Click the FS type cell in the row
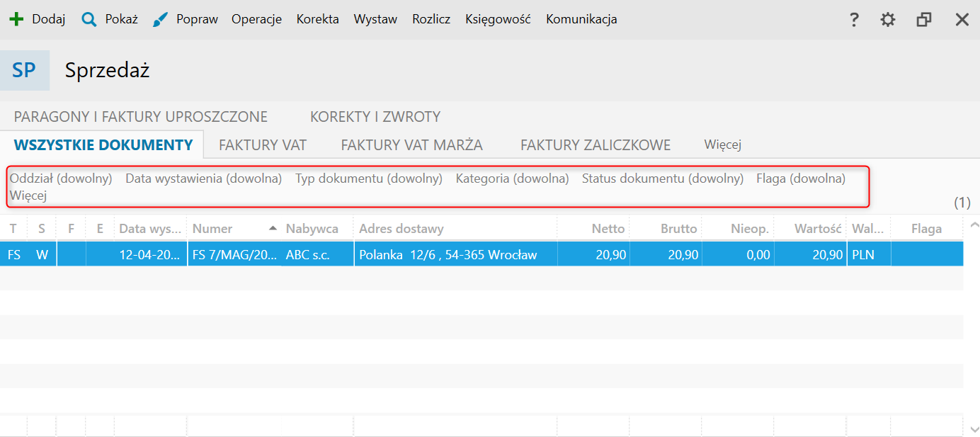Screen dimensions: 980x437 [x=13, y=254]
